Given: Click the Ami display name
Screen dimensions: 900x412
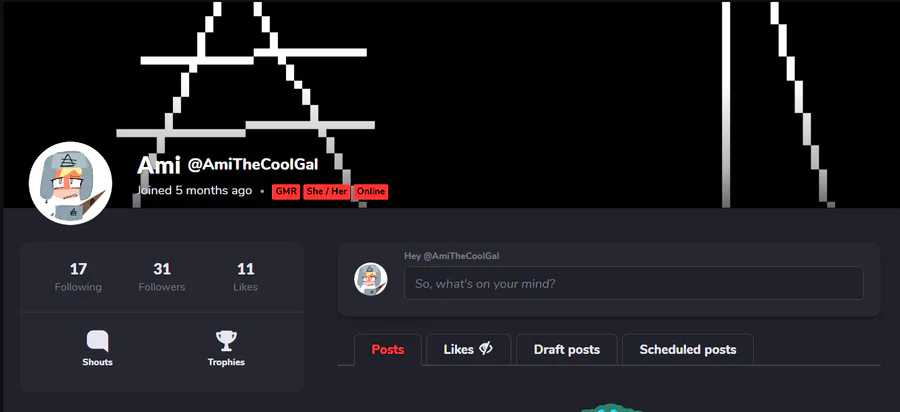Looking at the screenshot, I should [159, 165].
